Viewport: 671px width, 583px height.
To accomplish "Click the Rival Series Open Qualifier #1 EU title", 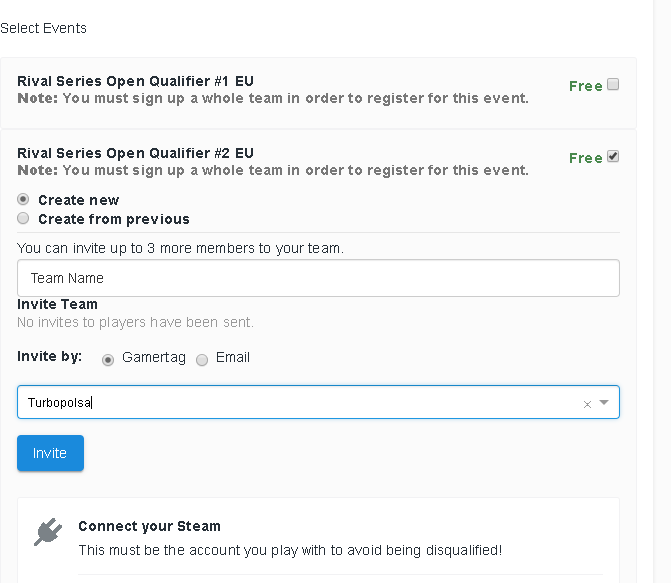I will click(x=135, y=81).
